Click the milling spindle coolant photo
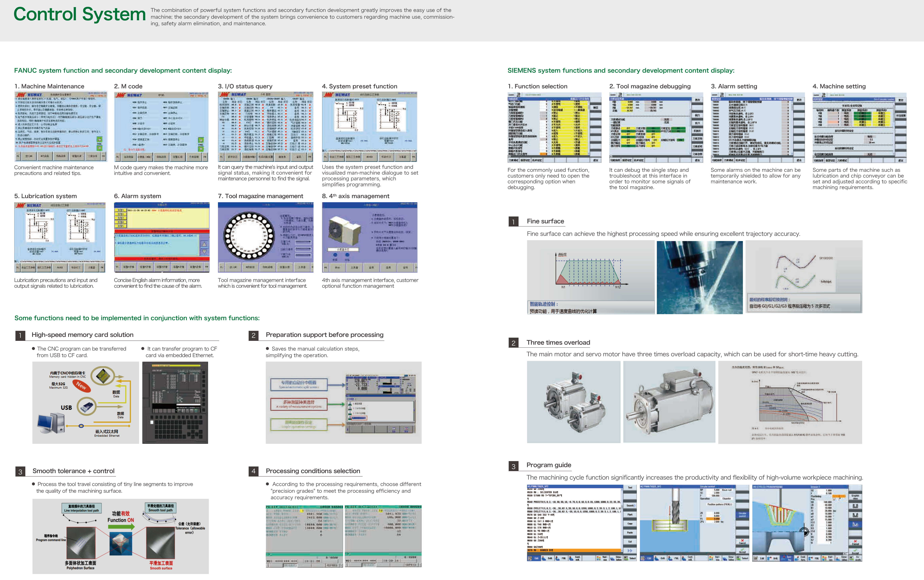Image resolution: width=924 pixels, height=580 pixels. [700, 277]
